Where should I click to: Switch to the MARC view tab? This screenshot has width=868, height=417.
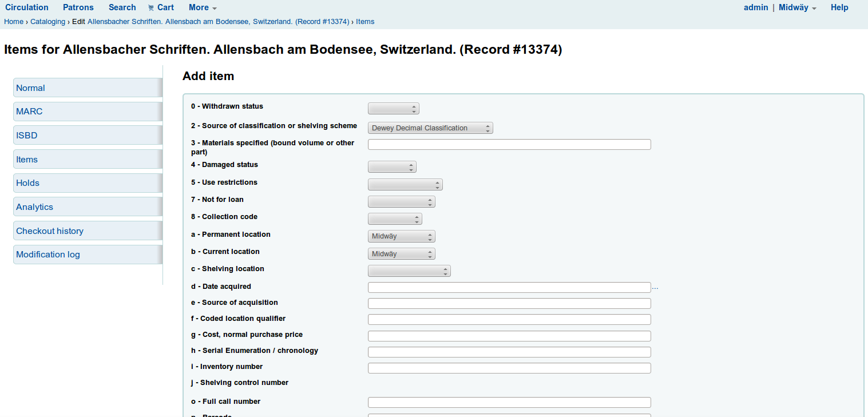click(x=29, y=112)
